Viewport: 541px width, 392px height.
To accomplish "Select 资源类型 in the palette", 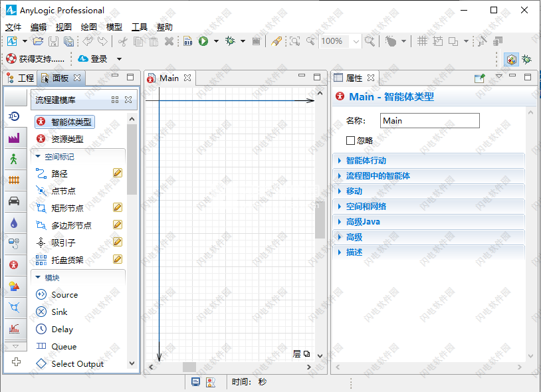I will coord(60,139).
